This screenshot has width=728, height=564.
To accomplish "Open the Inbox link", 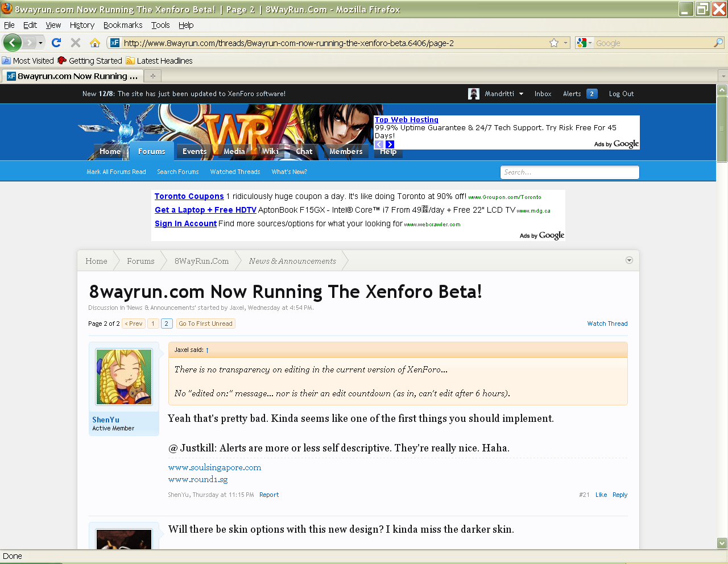I will click(x=543, y=94).
